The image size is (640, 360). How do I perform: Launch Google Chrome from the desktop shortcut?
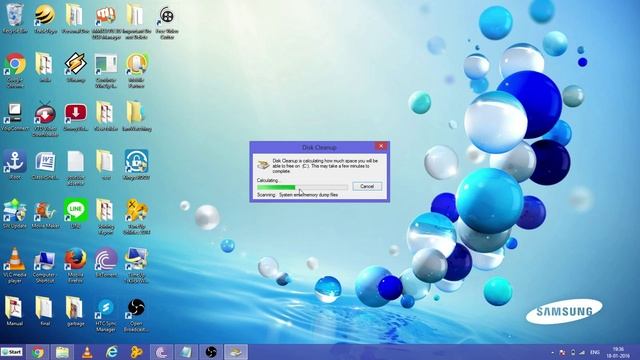pos(15,70)
